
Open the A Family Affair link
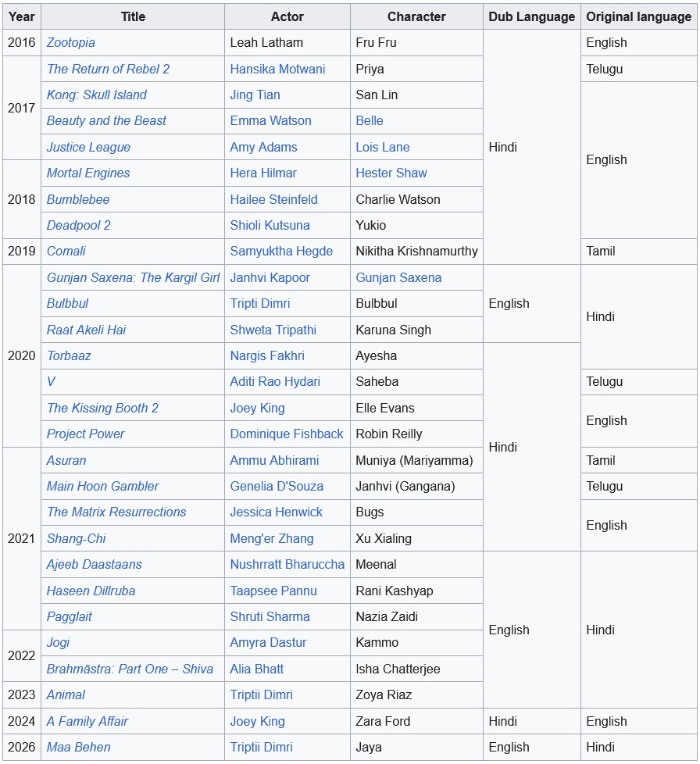(x=87, y=721)
